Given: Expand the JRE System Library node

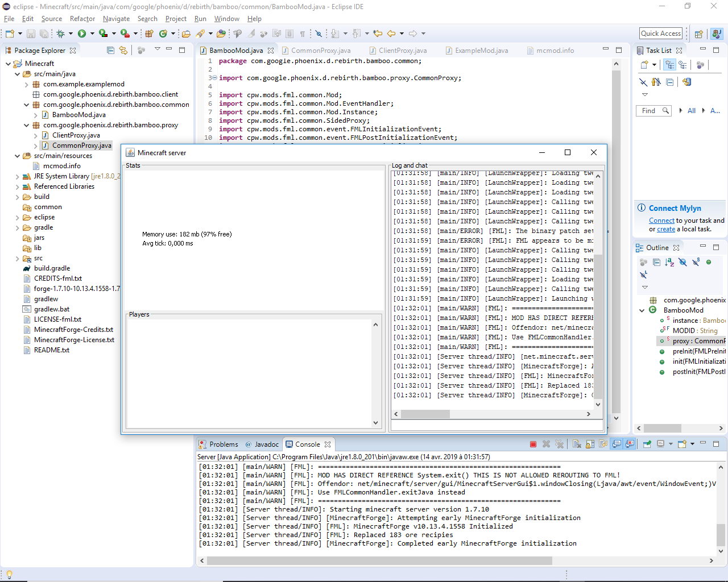Looking at the screenshot, I should tap(17, 177).
